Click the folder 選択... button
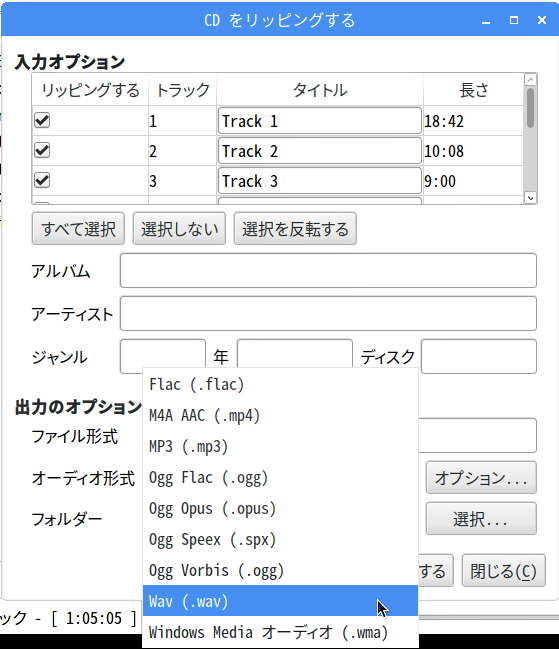Screen dimensions: 559x649 click(481, 519)
